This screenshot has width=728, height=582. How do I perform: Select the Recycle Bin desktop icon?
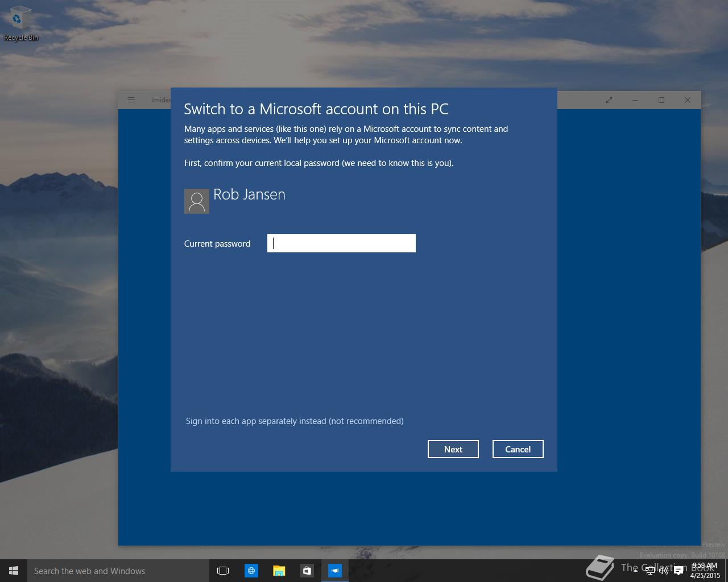pyautogui.click(x=20, y=24)
